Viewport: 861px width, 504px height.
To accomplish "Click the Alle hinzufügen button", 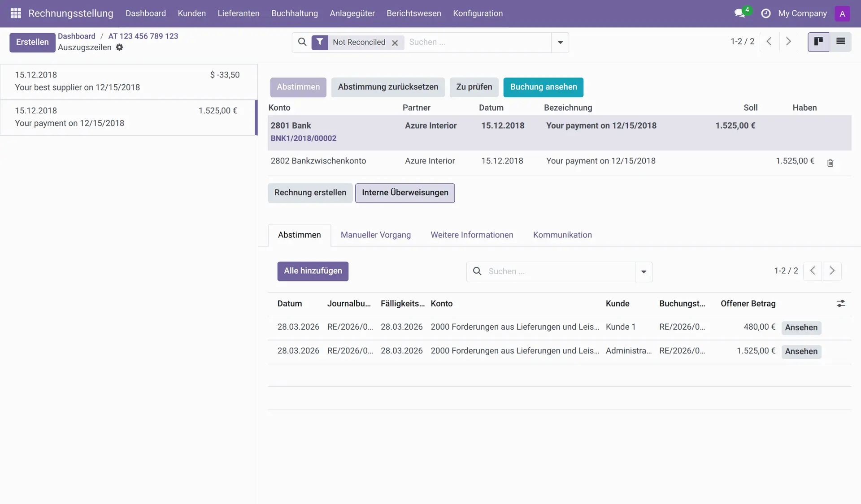I will pyautogui.click(x=313, y=271).
